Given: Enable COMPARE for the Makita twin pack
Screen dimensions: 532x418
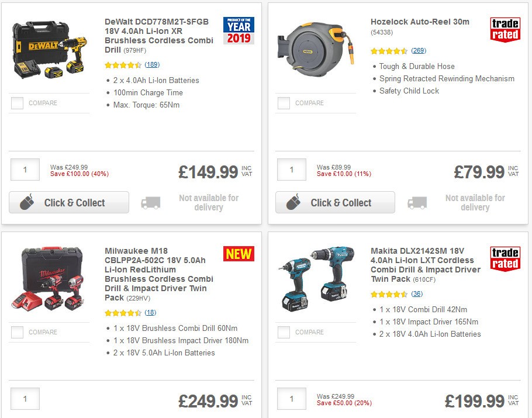Looking at the screenshot, I should pyautogui.click(x=284, y=332).
